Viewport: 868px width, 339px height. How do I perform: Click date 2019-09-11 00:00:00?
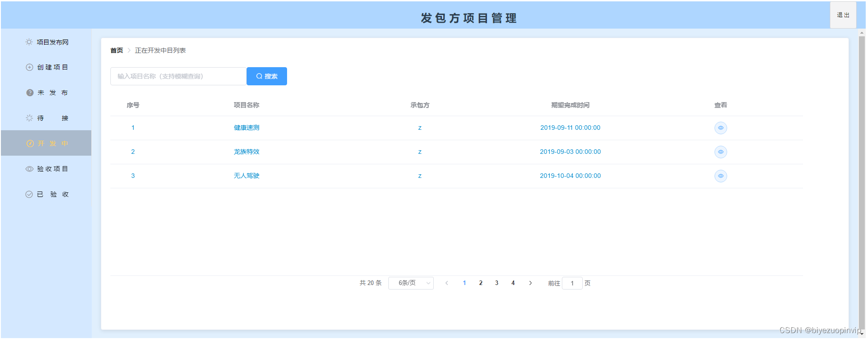pos(570,128)
